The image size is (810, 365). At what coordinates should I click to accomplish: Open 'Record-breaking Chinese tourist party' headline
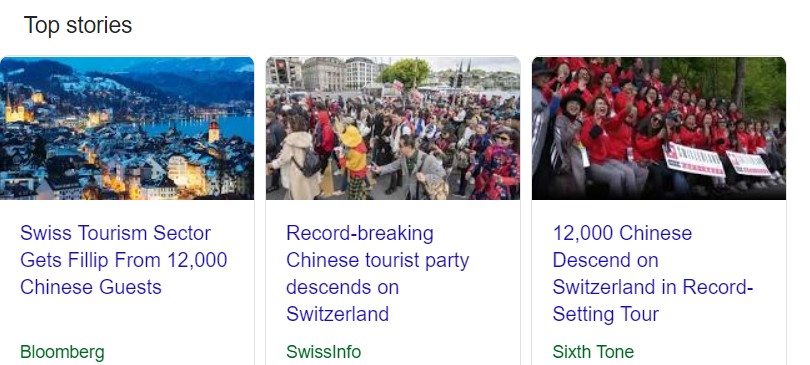click(378, 273)
